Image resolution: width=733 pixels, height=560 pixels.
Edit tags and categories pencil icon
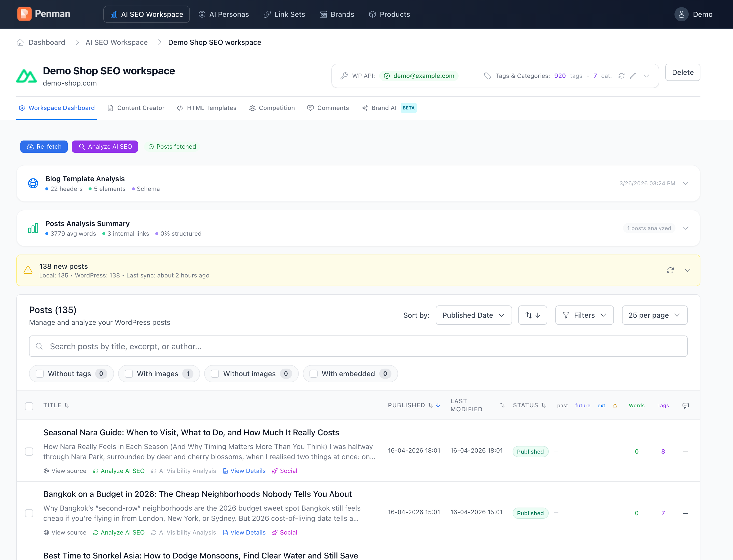[x=633, y=76]
